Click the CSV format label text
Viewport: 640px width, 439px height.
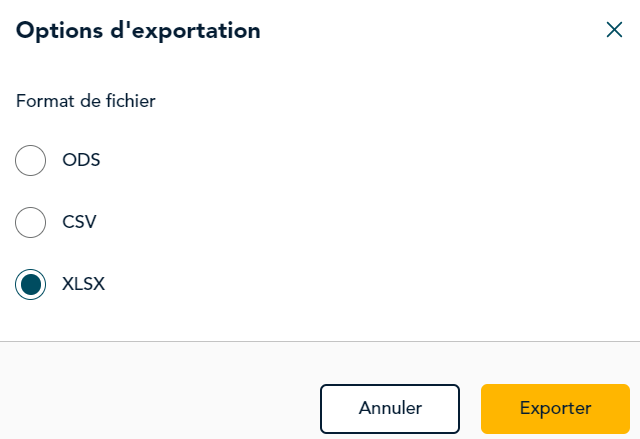pos(79,222)
